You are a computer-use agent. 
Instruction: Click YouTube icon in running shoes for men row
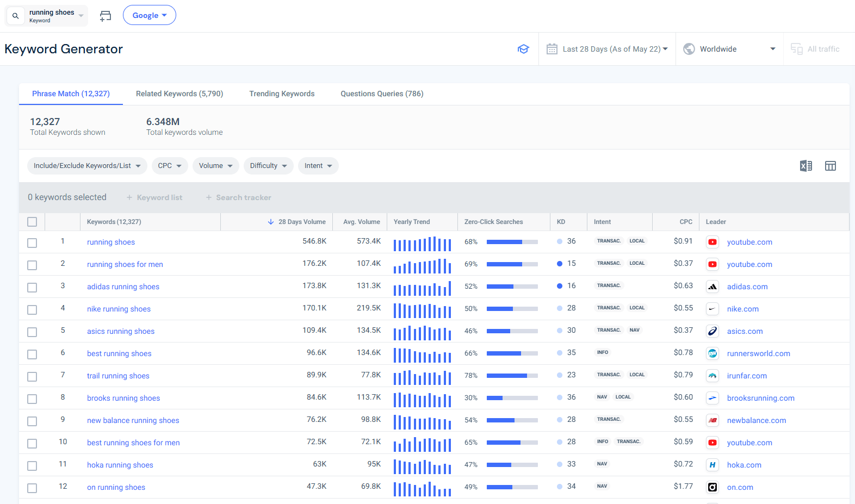712,264
